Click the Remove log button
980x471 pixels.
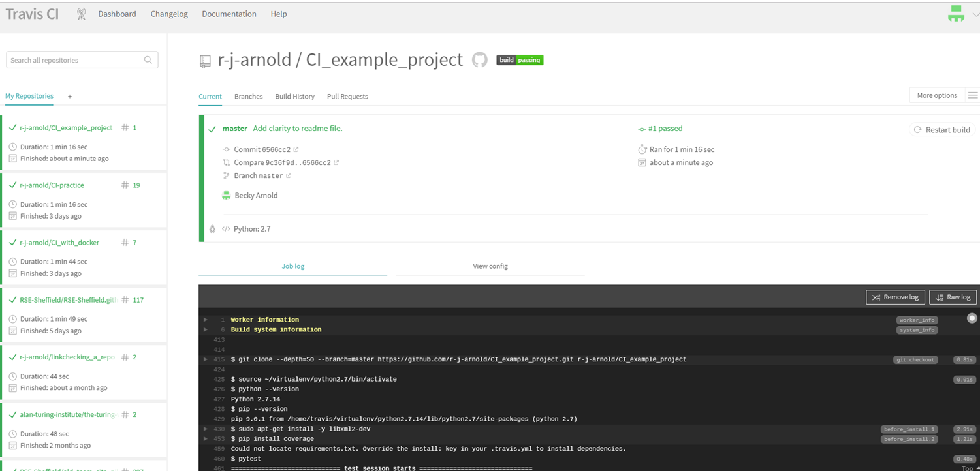click(894, 297)
